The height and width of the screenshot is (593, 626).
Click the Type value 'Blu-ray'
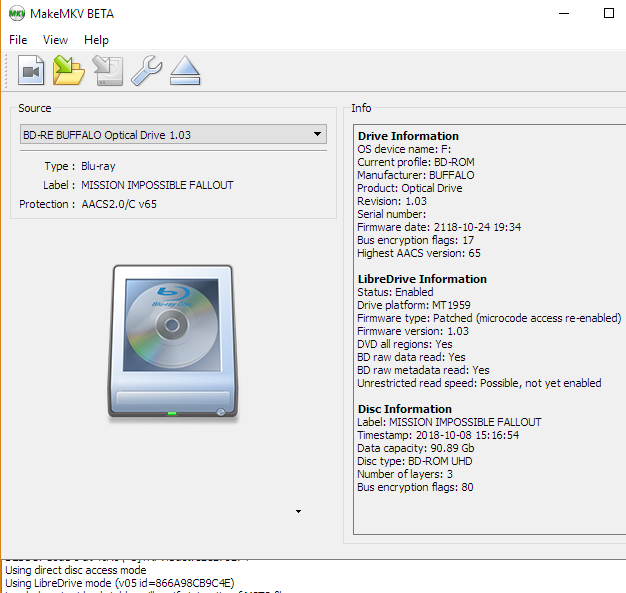point(98,166)
